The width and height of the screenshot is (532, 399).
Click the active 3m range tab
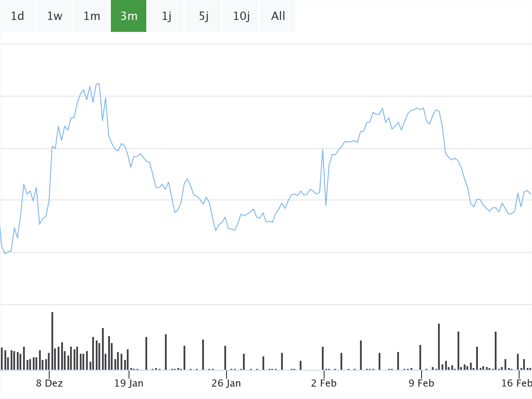coord(129,16)
